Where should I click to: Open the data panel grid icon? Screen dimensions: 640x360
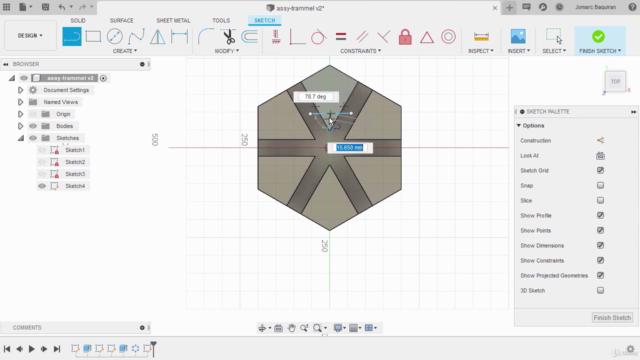pyautogui.click(x=7, y=7)
